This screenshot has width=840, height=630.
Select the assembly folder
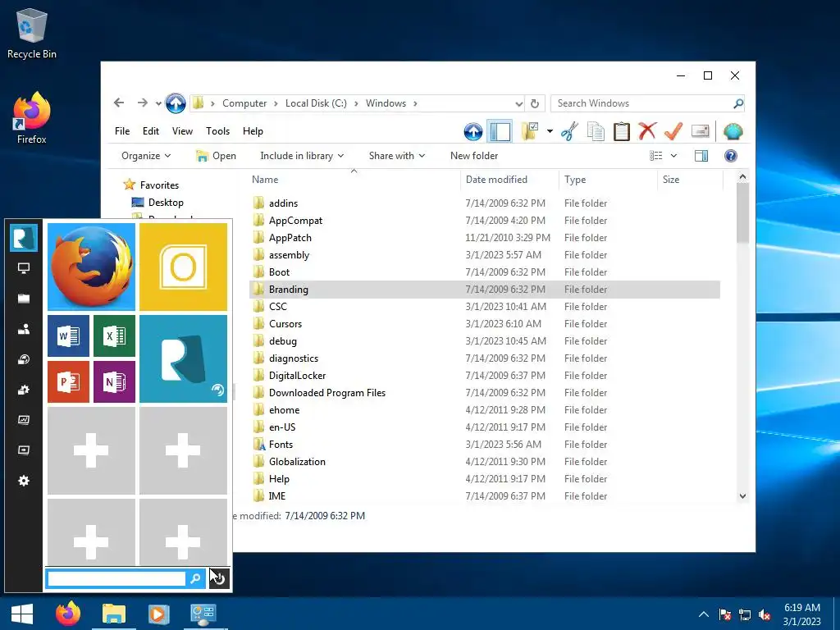point(485,255)
